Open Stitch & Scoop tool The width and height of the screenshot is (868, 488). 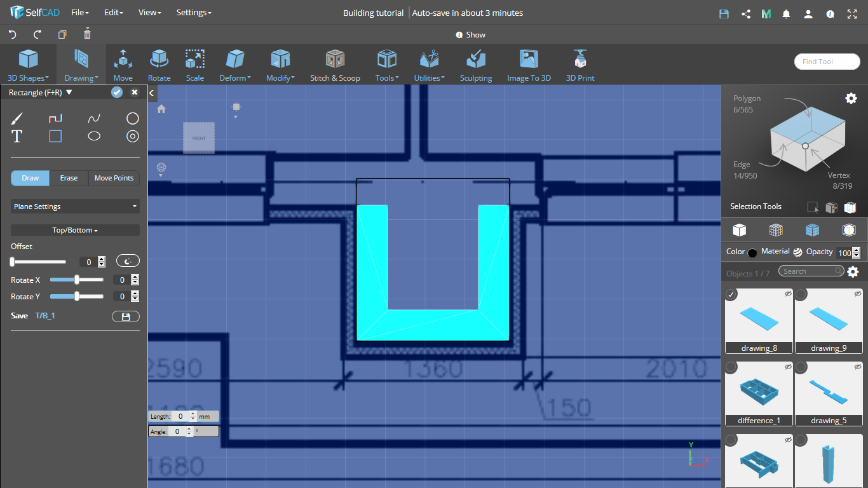[335, 65]
